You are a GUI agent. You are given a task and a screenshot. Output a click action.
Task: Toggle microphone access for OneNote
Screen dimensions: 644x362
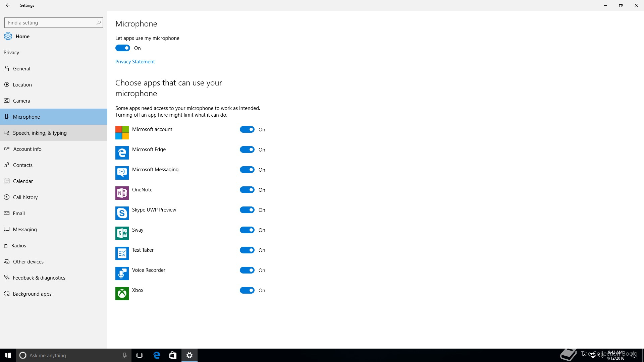[x=247, y=190]
